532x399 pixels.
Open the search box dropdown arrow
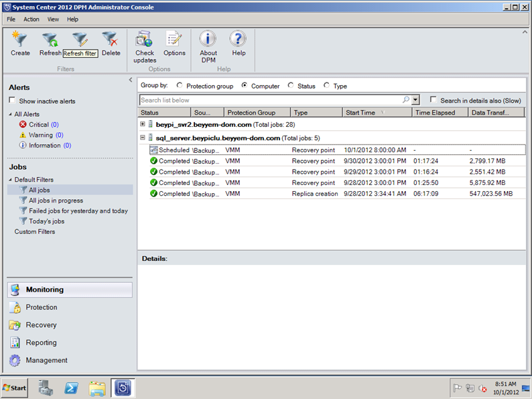coord(415,100)
